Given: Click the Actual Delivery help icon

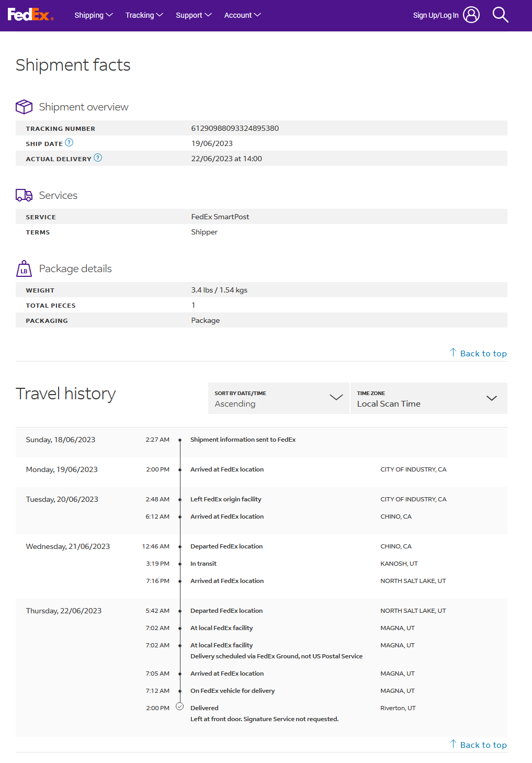Looking at the screenshot, I should pyautogui.click(x=98, y=158).
